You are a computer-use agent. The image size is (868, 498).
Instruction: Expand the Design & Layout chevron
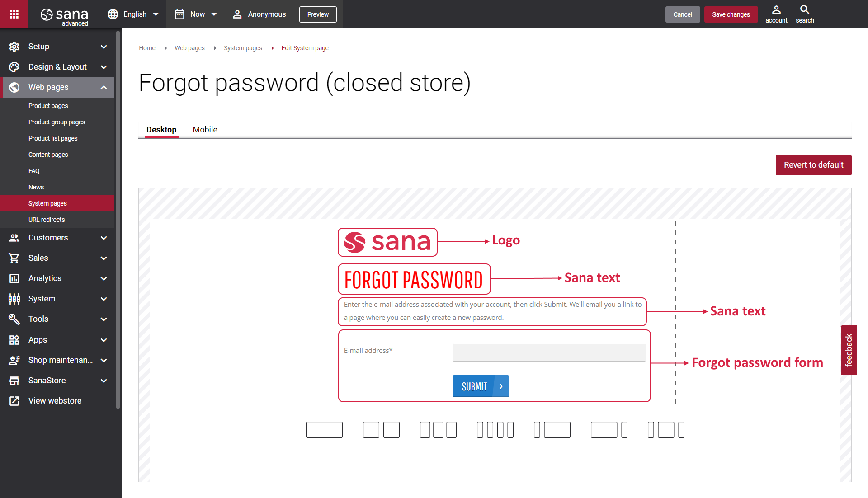click(104, 67)
